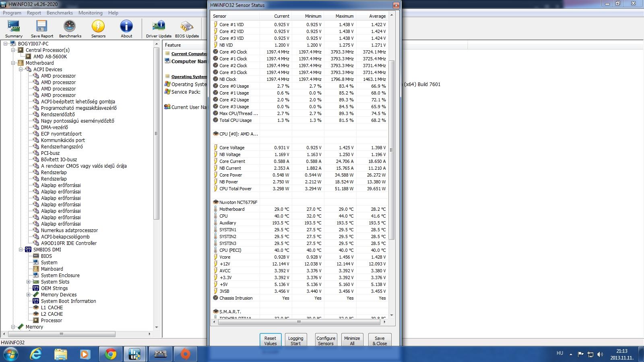Select the CPU Total Power sensor row
Image resolution: width=644 pixels, height=362 pixels.
pyautogui.click(x=299, y=189)
